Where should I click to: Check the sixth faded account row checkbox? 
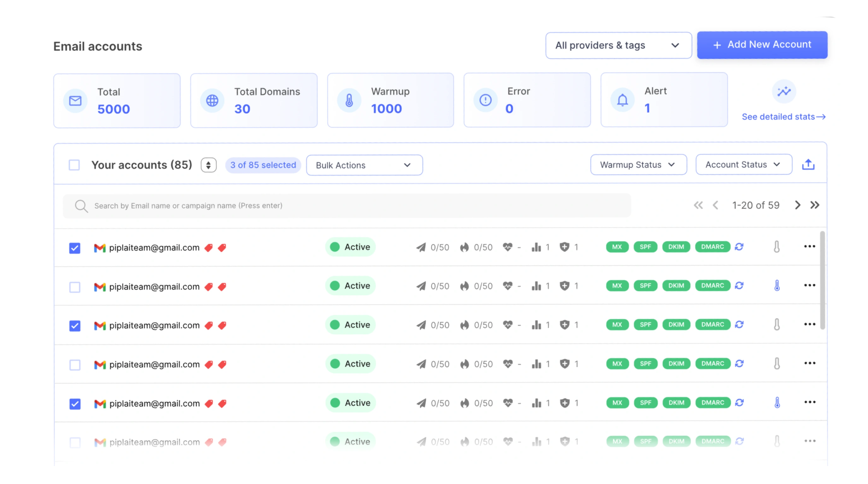[x=75, y=443]
